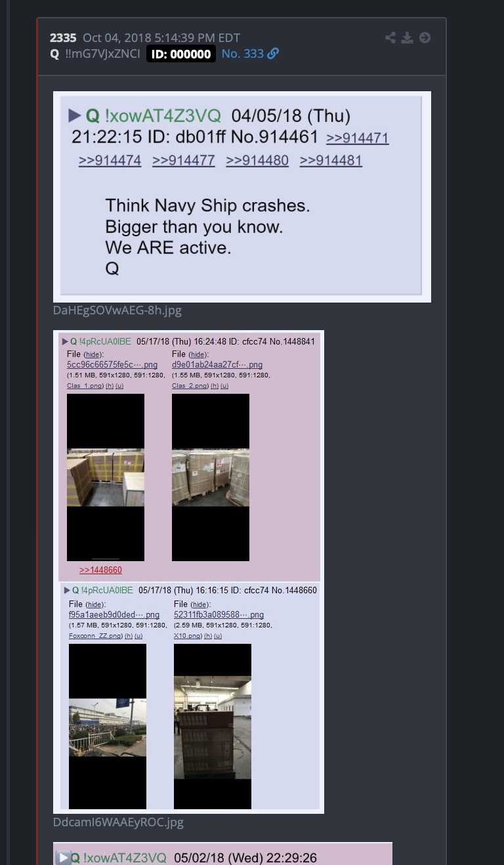Image resolution: width=504 pixels, height=865 pixels.
Task: Click the DaHEgSOVwAEG-8h.jpg filename
Action: [117, 310]
